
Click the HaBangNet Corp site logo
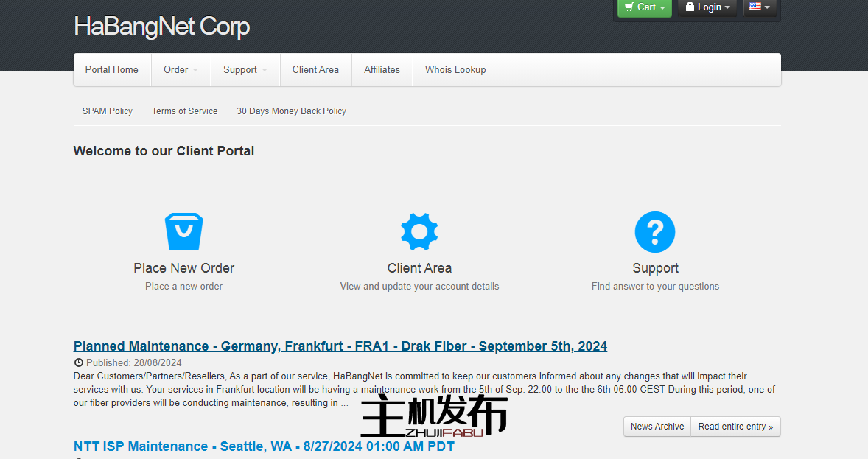[x=161, y=27]
